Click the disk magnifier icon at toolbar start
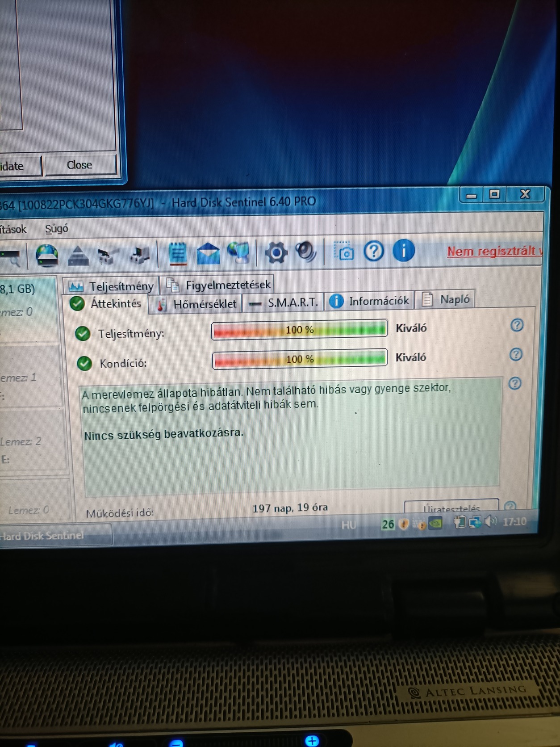Image resolution: width=560 pixels, height=747 pixels. click(10, 258)
